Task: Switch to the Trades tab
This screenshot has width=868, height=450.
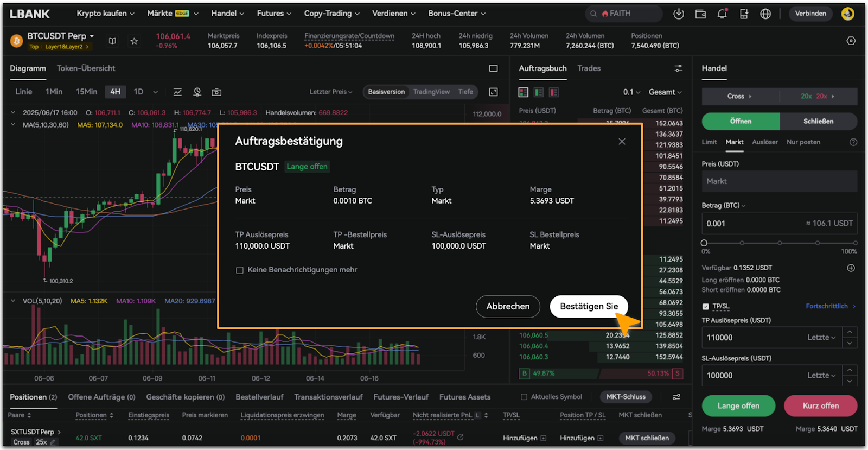Action: 589,68
